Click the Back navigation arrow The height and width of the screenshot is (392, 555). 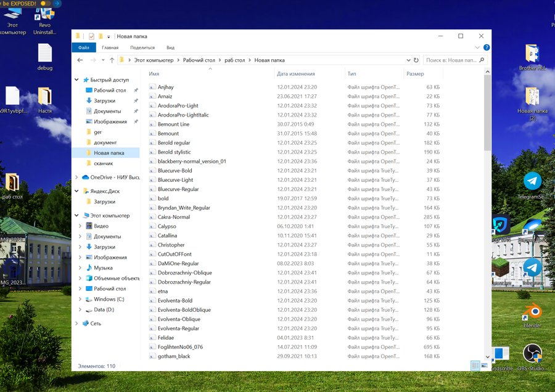pyautogui.click(x=80, y=60)
